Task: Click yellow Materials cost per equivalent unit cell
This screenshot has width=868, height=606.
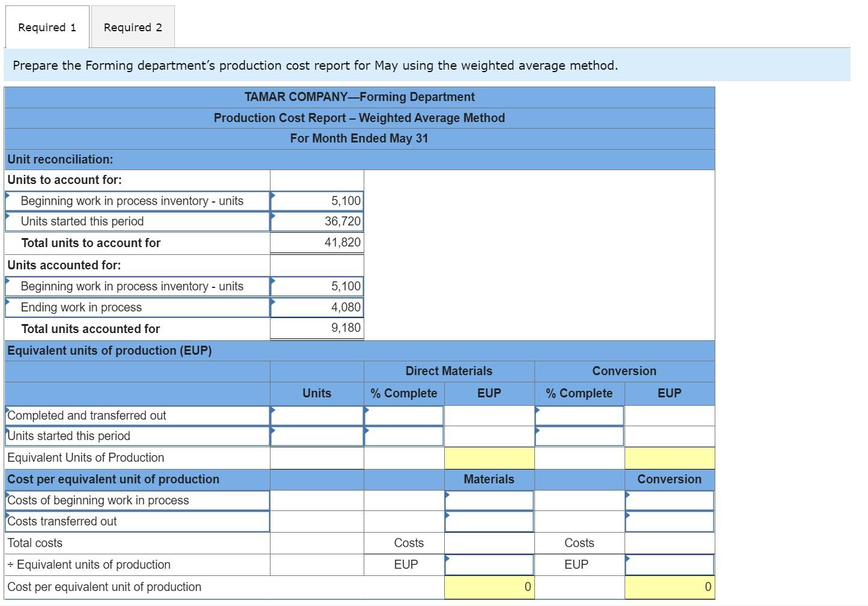Action: click(489, 587)
